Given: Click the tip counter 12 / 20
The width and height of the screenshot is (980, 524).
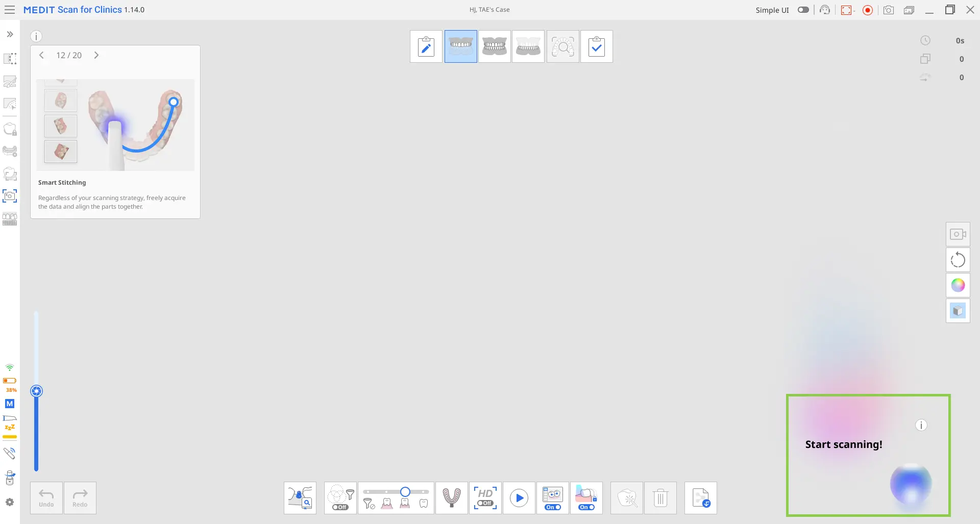Looking at the screenshot, I should [x=69, y=55].
